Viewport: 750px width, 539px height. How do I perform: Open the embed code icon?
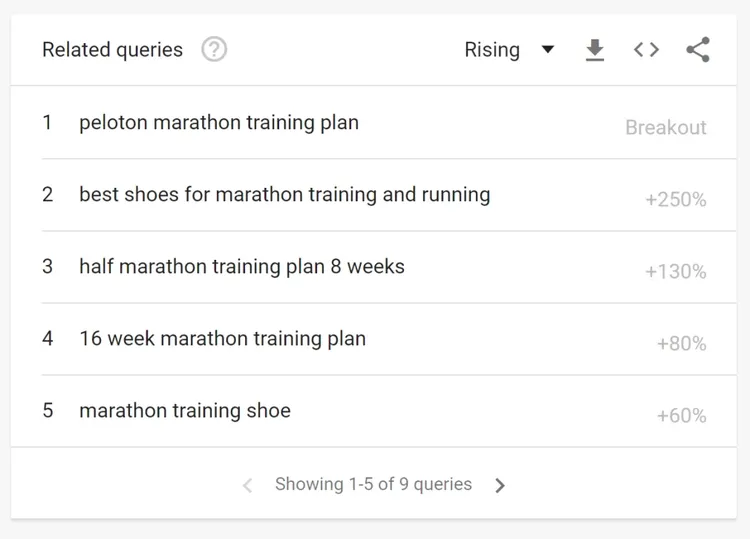coord(646,50)
